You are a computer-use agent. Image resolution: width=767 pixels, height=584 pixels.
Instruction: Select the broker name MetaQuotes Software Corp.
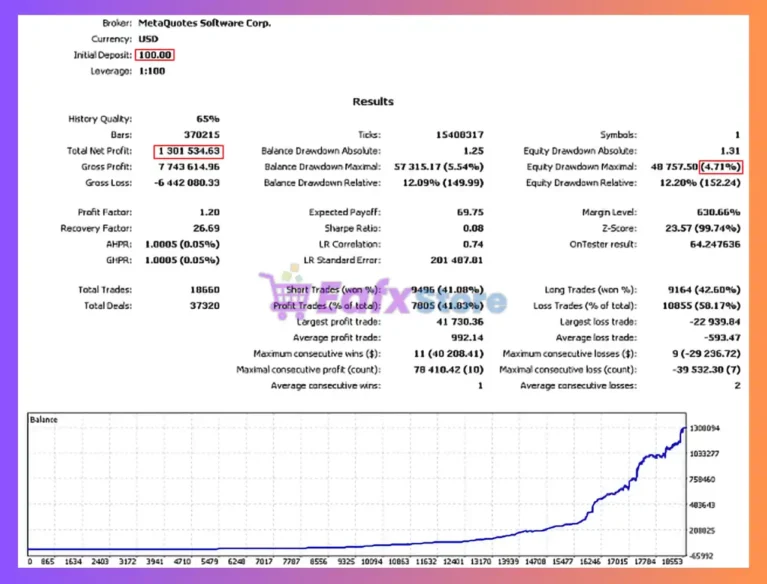[x=204, y=23]
